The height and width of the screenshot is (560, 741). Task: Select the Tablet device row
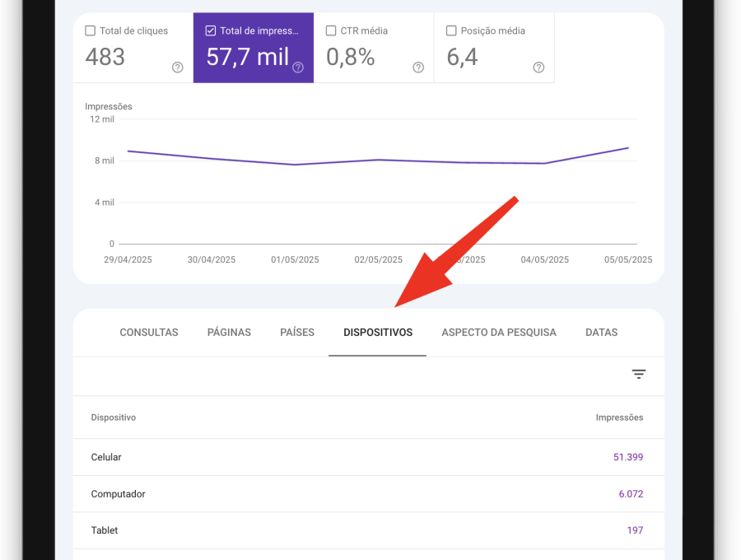point(369,530)
